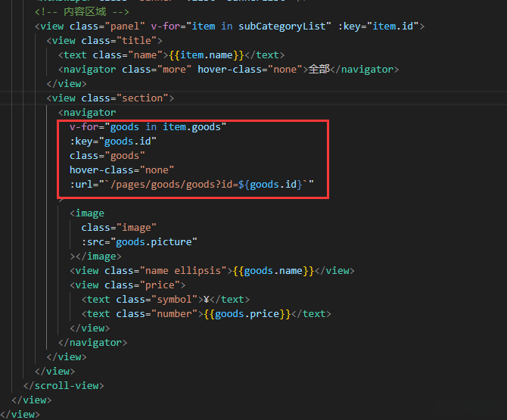
Task: Click the class="image" attribute line
Action: click(x=119, y=228)
